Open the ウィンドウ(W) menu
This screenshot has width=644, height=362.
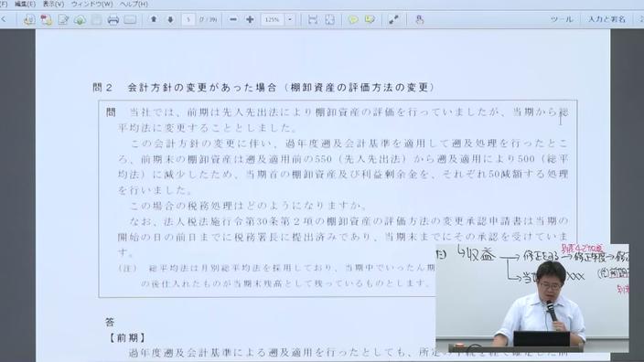coord(92,4)
